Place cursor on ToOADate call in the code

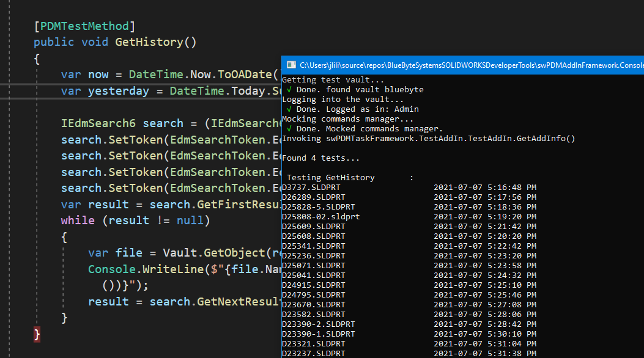245,75
